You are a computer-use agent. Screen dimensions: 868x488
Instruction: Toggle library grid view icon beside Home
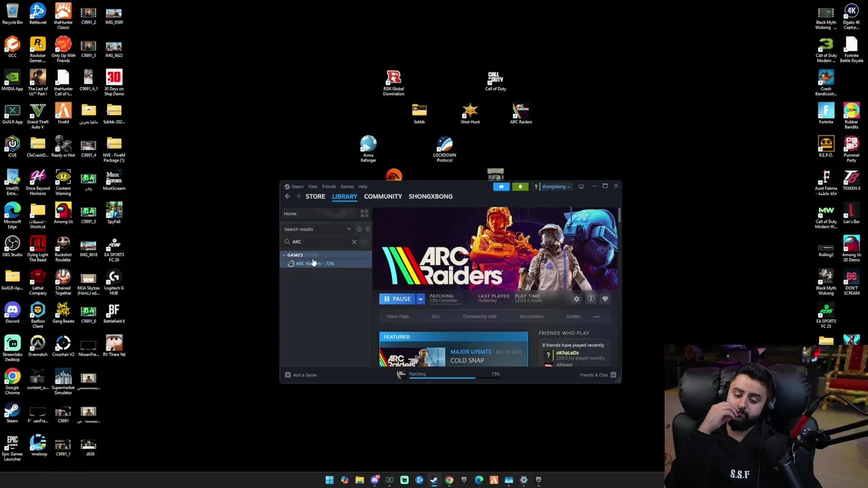364,213
